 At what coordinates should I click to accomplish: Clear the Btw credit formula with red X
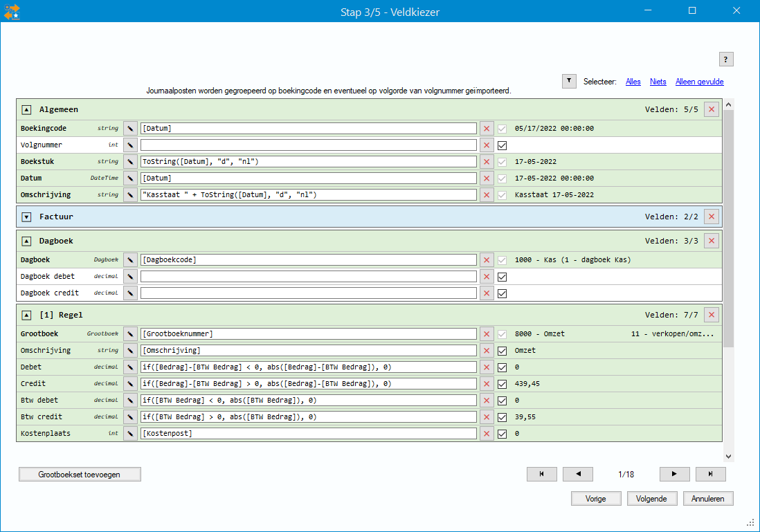coord(487,416)
